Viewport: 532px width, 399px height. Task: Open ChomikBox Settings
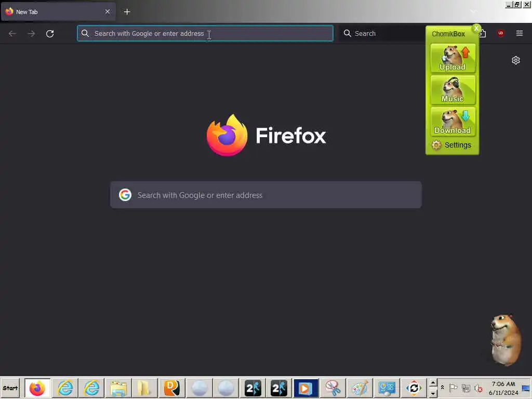451,145
